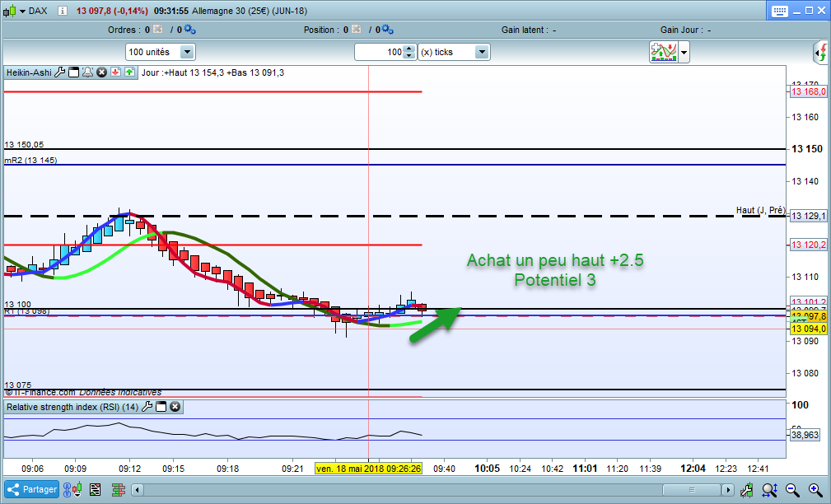Remove the Heikin-Ashi indicator with the X icon
Image resolution: width=831 pixels, height=504 pixels.
(102, 72)
